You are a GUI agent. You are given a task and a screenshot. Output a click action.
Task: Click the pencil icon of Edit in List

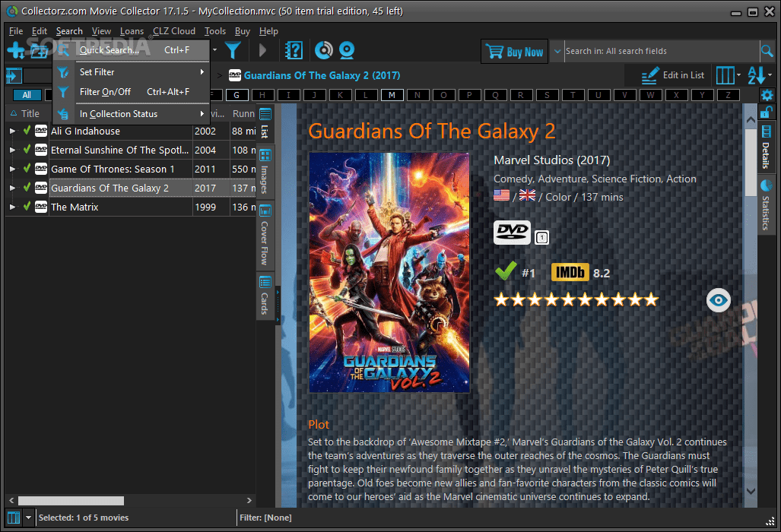[650, 75]
